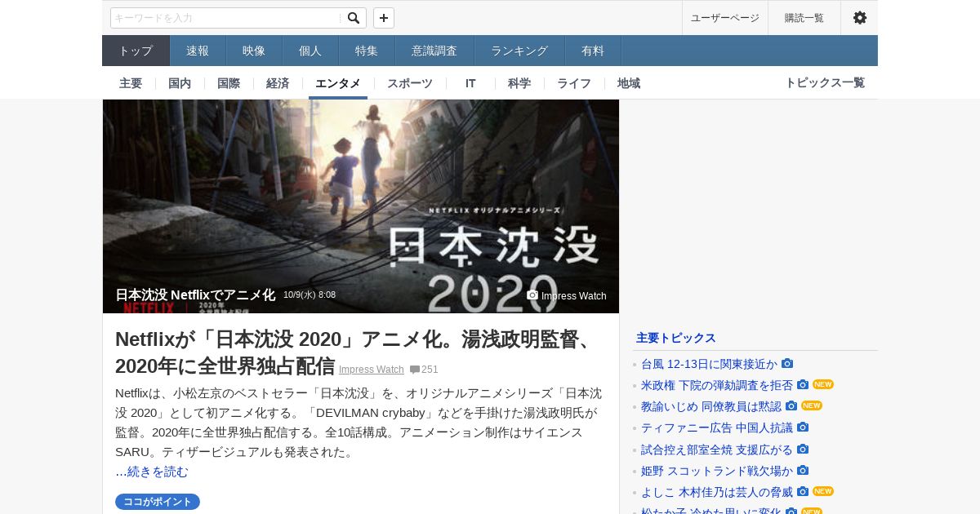Open topic 教諭いじめ 同僚教員は黙認

tap(711, 406)
